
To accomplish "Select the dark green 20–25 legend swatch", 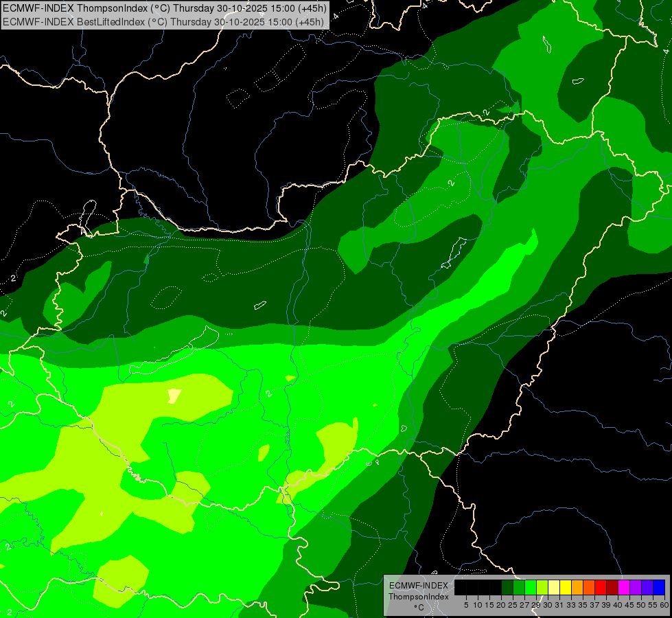I will 507,587.
